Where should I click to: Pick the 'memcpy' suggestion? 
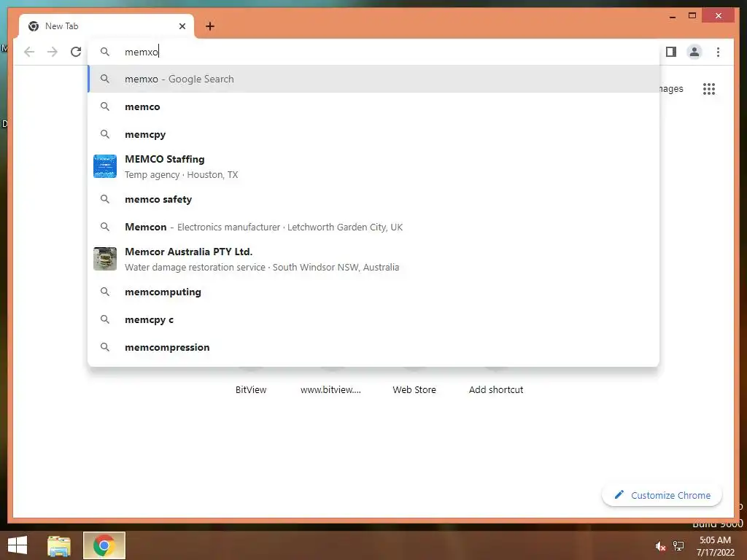click(x=373, y=134)
